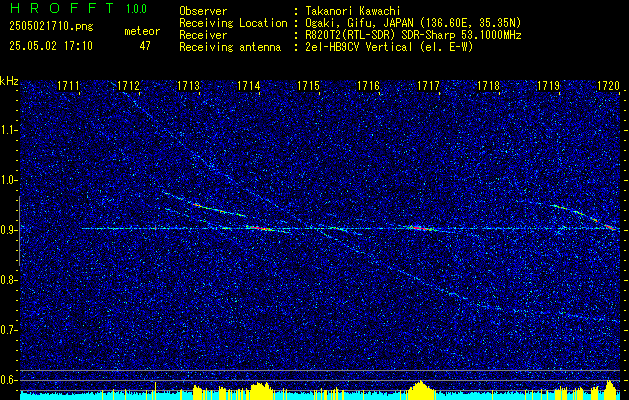Image resolution: width=629 pixels, height=400 pixels.
Task: Click the HROFFT program title
Action: (x=62, y=8)
